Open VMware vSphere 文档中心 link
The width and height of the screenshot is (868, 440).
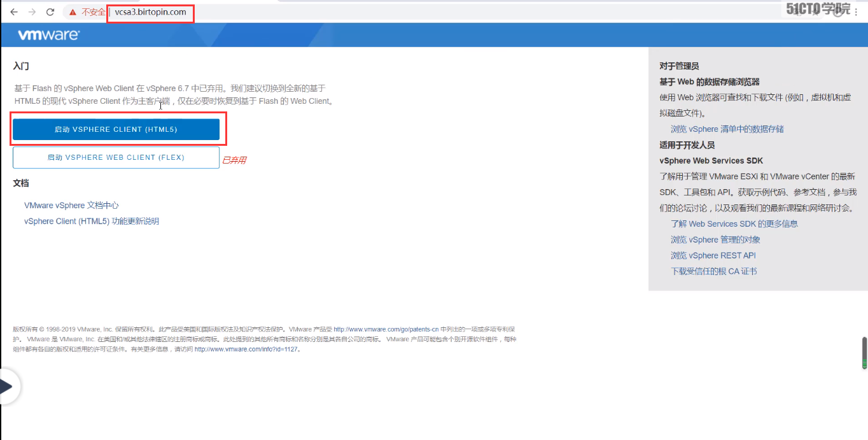click(x=71, y=205)
